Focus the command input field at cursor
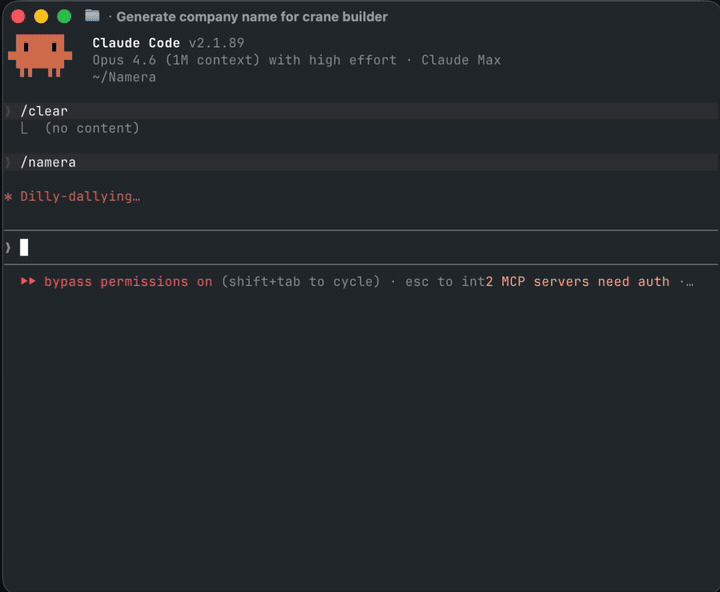Viewport: 720px width, 592px height. click(x=360, y=248)
